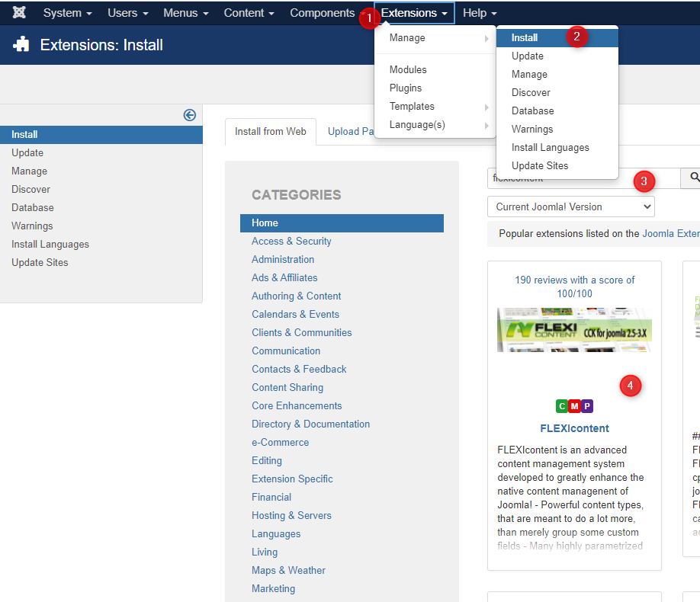Browse Ads & Affiliates category
The height and width of the screenshot is (602, 700).
[x=285, y=278]
